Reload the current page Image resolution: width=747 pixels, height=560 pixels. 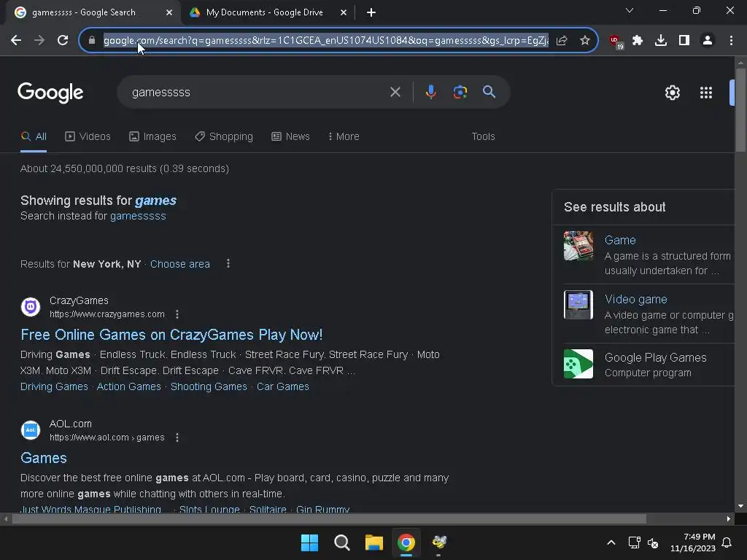coord(63,41)
